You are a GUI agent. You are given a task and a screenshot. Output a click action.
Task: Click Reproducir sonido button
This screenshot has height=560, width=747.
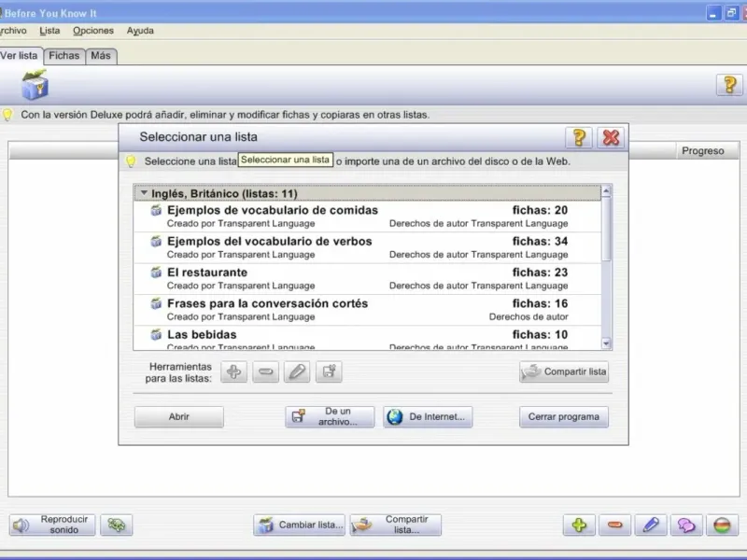point(52,525)
